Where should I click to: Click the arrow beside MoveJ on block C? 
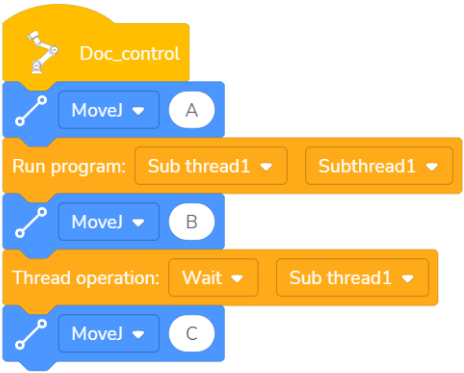click(138, 334)
